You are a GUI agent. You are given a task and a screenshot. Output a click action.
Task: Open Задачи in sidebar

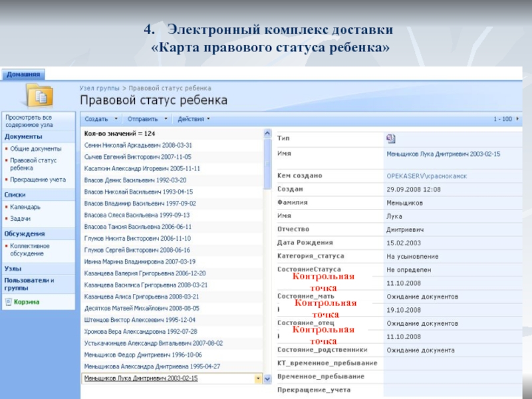[x=20, y=219]
